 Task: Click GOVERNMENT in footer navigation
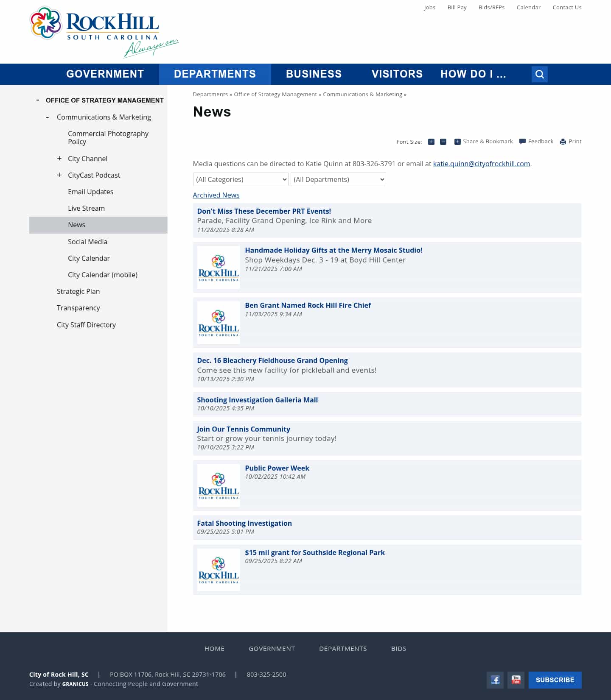tap(272, 649)
